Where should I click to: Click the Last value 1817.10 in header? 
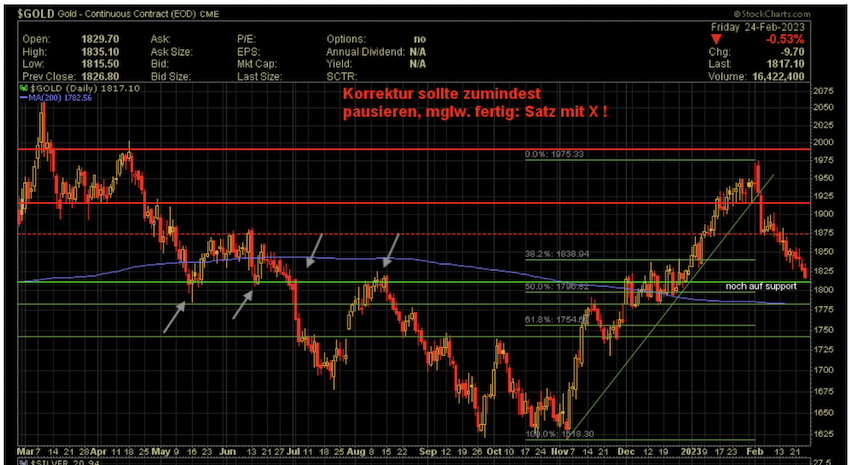coord(786,64)
